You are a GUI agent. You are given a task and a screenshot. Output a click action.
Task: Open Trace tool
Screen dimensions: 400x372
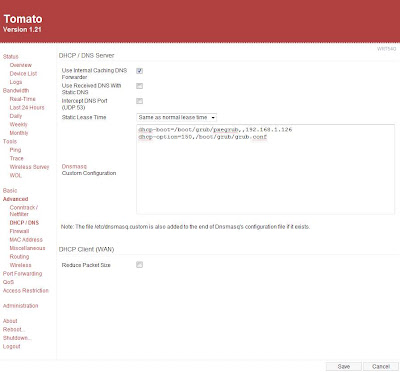pyautogui.click(x=17, y=158)
